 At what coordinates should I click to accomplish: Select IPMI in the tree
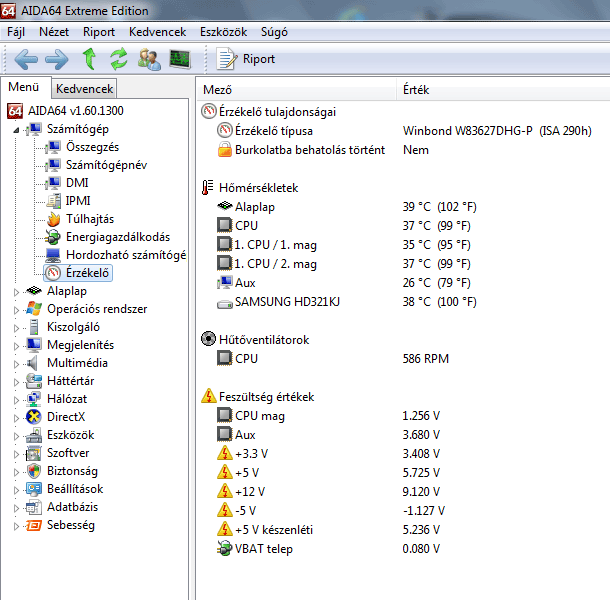(x=78, y=201)
